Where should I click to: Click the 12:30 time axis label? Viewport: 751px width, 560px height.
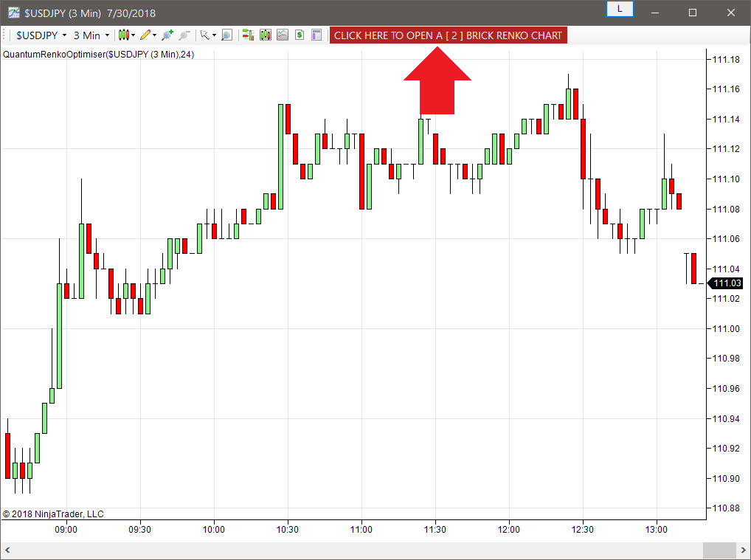(582, 529)
